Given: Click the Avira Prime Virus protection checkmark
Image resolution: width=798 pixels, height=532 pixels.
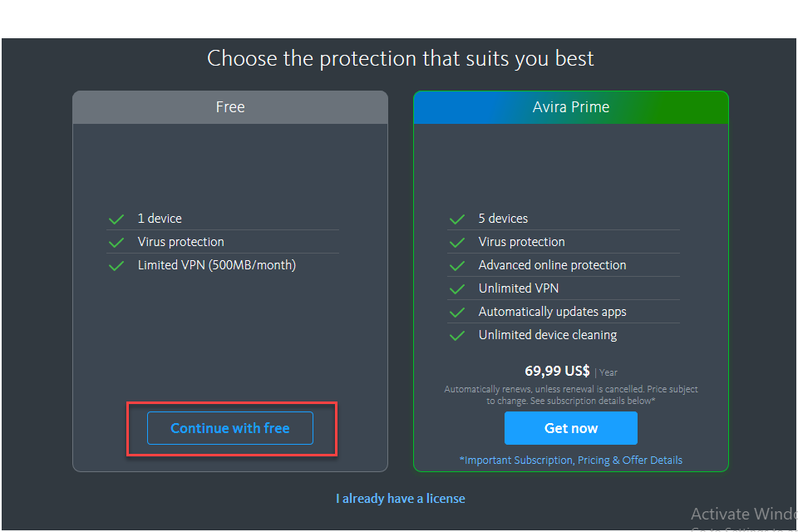Looking at the screenshot, I should tap(457, 243).
